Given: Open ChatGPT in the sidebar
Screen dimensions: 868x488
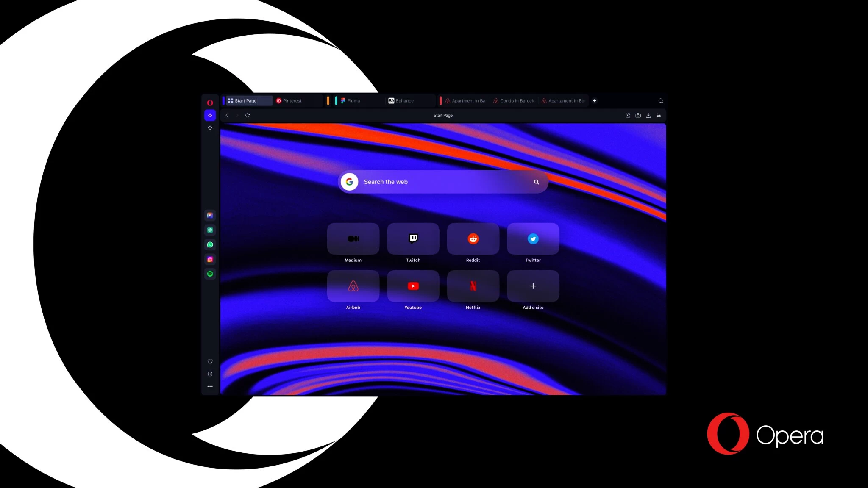Looking at the screenshot, I should coord(210,230).
